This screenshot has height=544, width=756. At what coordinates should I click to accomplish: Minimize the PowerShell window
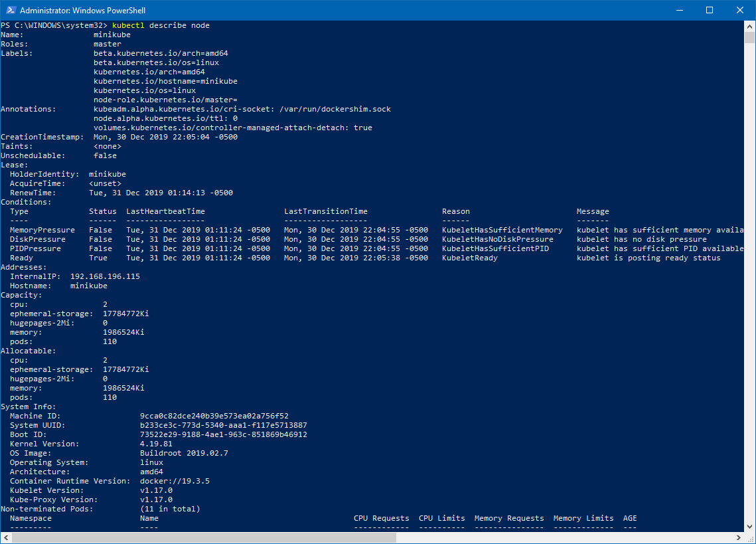(679, 11)
